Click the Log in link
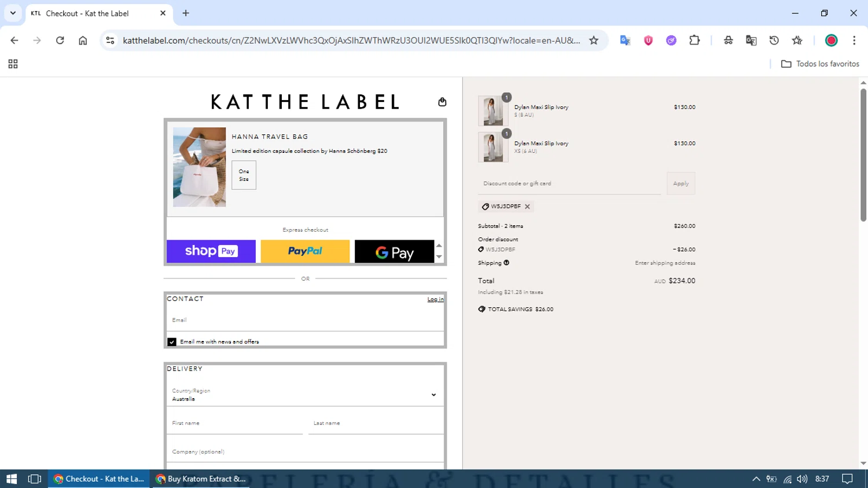The height and width of the screenshot is (488, 868). 436,299
